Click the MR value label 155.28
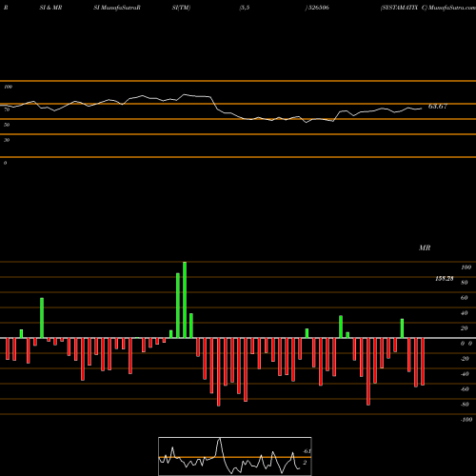The height and width of the screenshot is (476, 476). (x=445, y=279)
